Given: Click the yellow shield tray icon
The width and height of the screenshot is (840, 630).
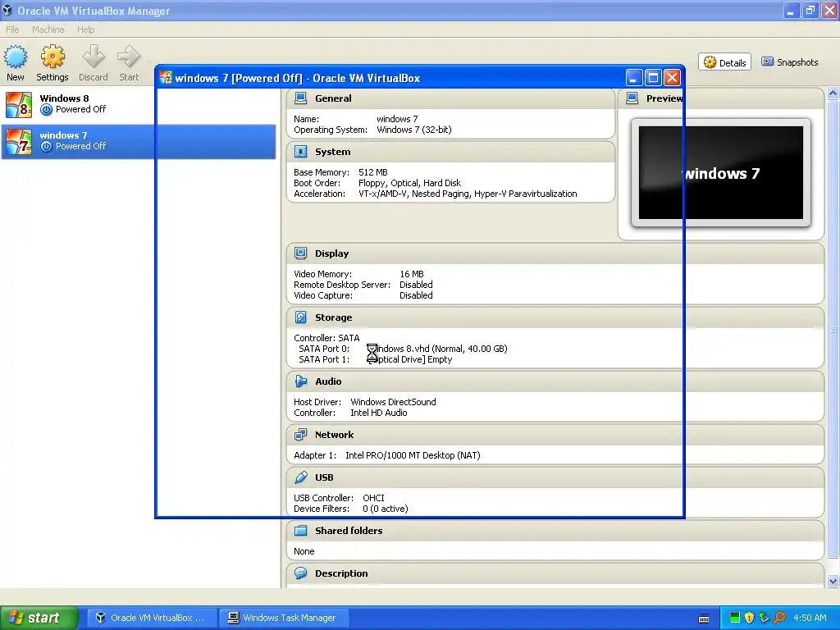Looking at the screenshot, I should (x=750, y=618).
